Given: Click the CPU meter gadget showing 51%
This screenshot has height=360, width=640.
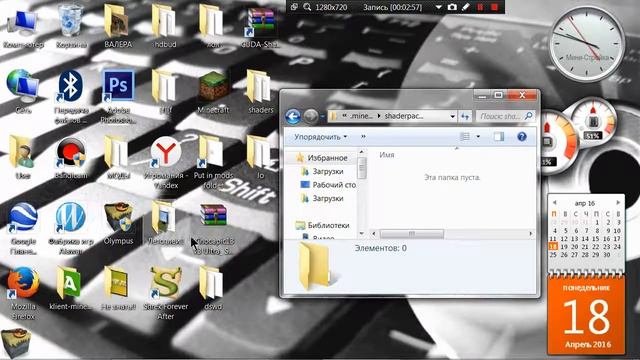Looking at the screenshot, I should point(593,121).
